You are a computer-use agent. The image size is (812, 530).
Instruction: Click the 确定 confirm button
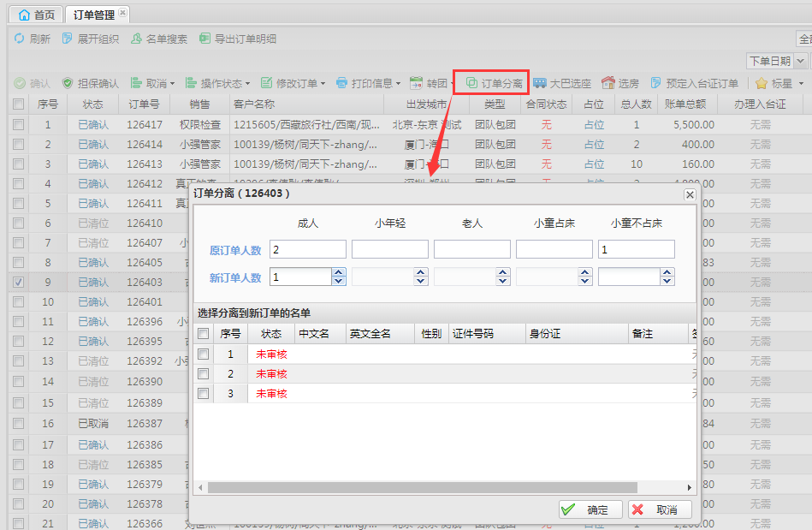pyautogui.click(x=590, y=509)
